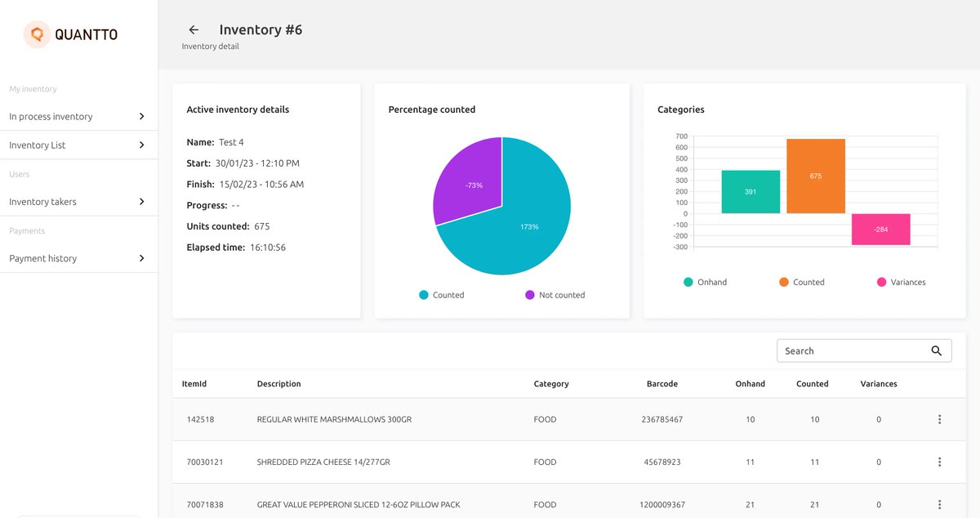
Task: Click the QUANTTO brand name
Action: 86,34
